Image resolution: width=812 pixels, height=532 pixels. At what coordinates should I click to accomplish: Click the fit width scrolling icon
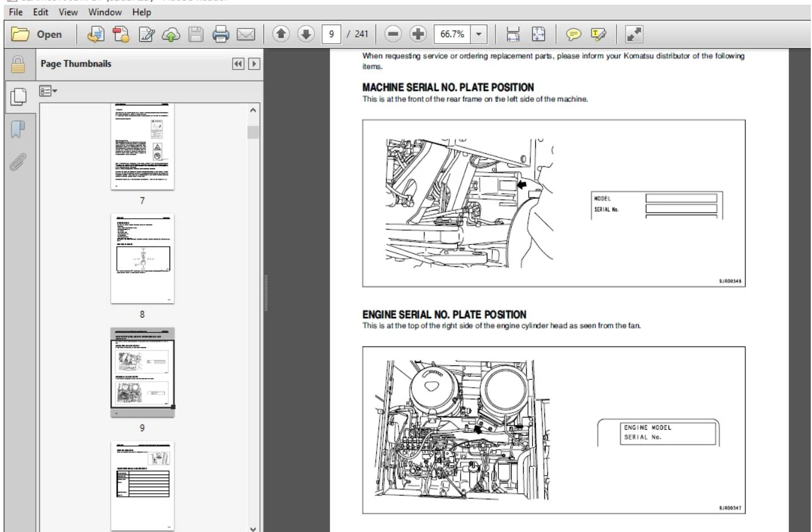(513, 35)
